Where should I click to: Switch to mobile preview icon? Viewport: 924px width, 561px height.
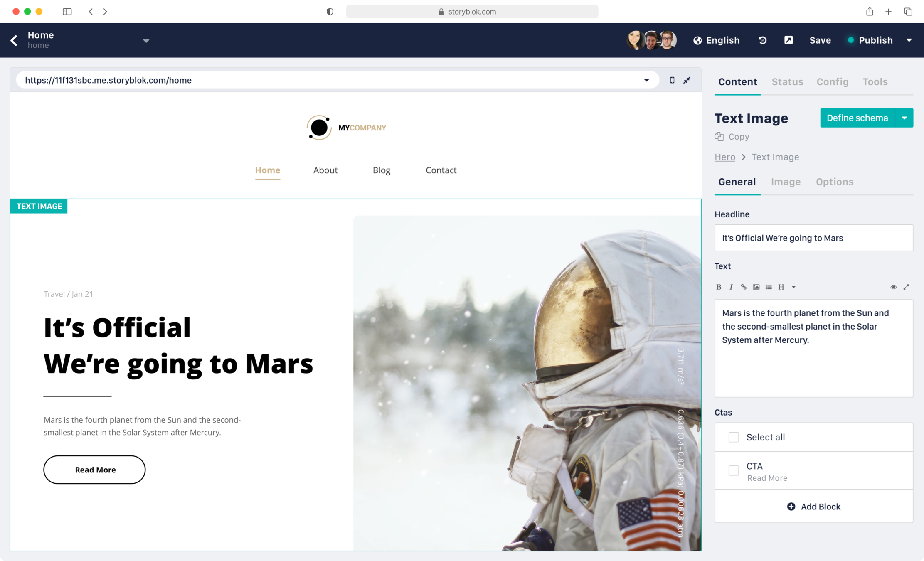[x=672, y=80]
